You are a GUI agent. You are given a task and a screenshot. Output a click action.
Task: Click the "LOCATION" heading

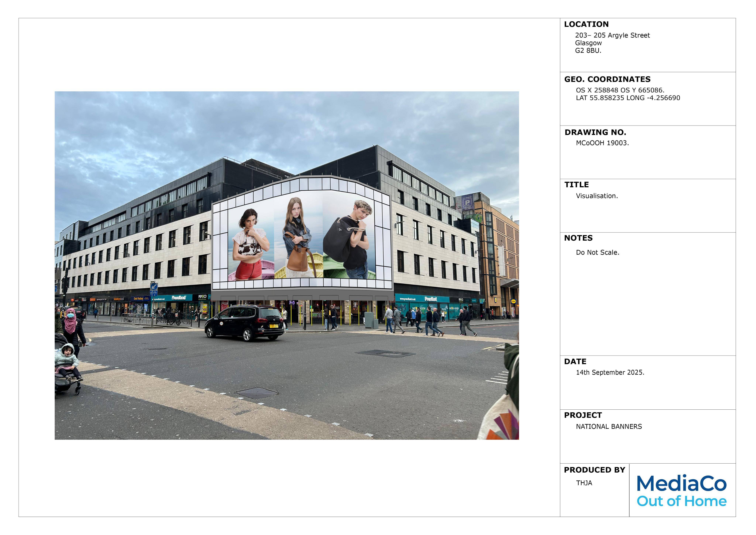(586, 24)
